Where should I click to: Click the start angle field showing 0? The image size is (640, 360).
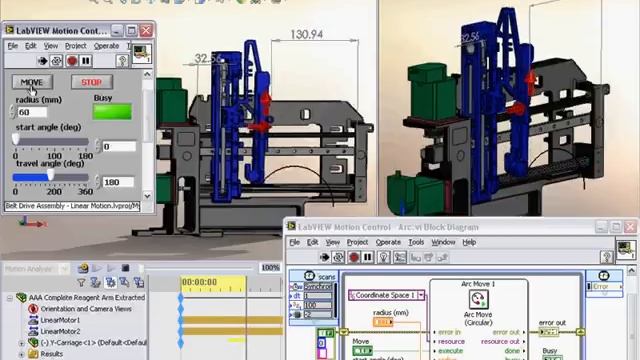(119, 147)
